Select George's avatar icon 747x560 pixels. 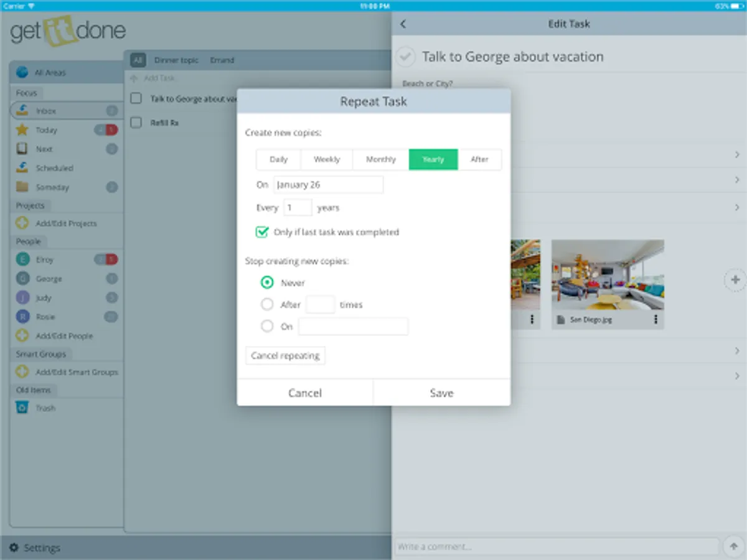22,279
